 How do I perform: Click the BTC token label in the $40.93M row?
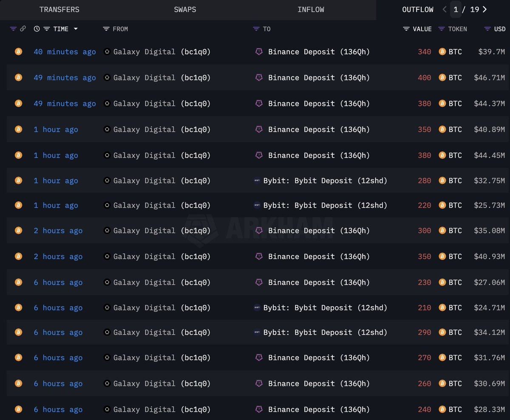(x=455, y=257)
